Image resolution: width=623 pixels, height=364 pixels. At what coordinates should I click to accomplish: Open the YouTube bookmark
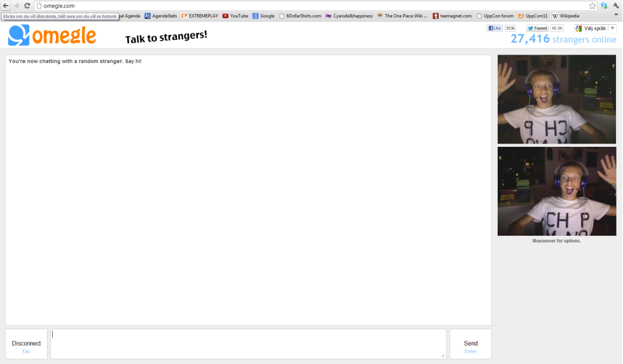tap(235, 16)
